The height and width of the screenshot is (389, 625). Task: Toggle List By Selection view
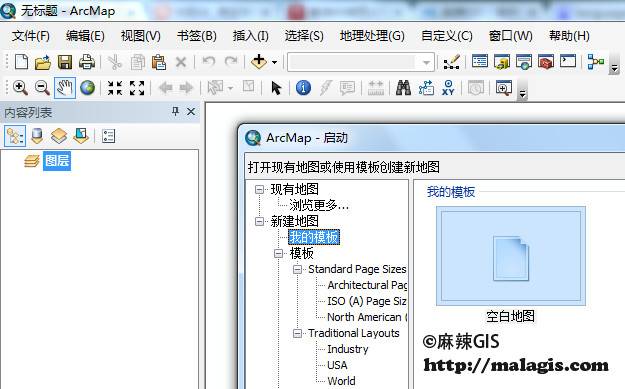[x=81, y=136]
